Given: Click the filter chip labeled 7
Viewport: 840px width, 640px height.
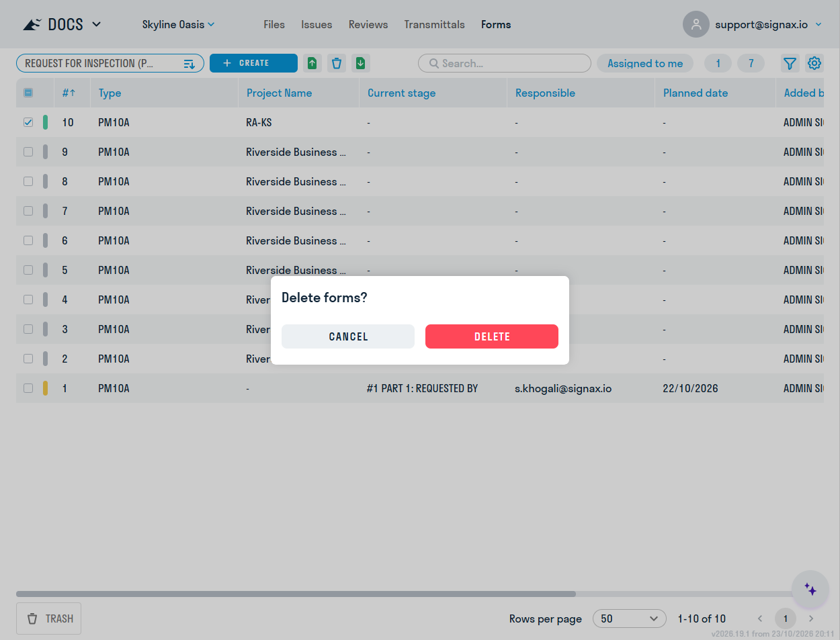Looking at the screenshot, I should 751,63.
